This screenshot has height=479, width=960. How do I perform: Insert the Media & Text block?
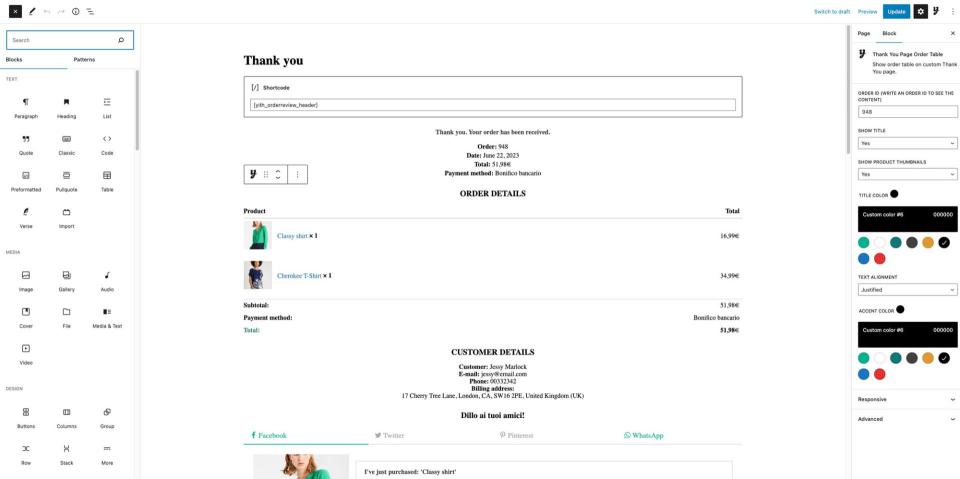pyautogui.click(x=107, y=317)
